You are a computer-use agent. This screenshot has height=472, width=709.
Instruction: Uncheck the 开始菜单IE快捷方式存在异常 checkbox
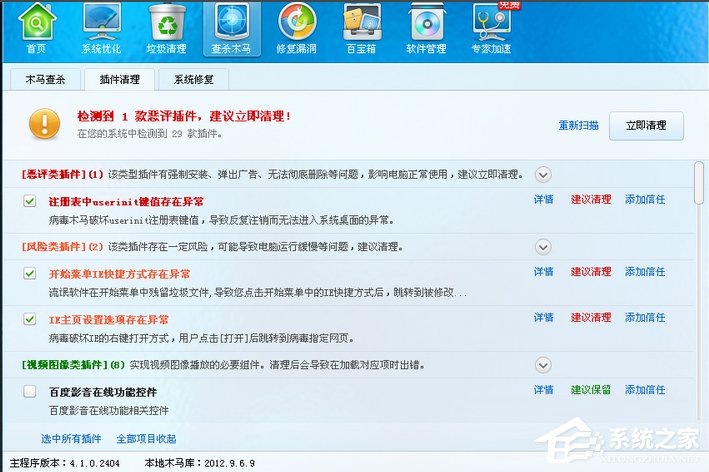tap(30, 273)
